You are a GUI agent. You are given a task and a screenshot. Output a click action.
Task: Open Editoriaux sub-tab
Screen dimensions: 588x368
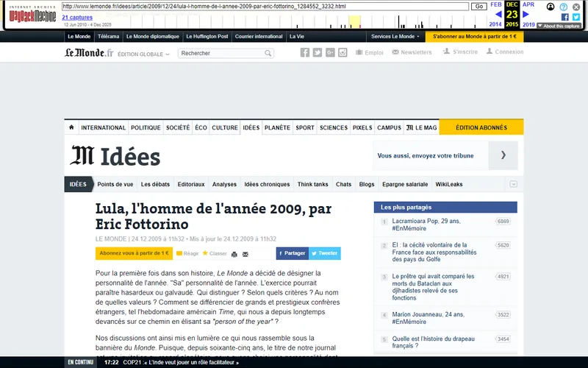coord(191,185)
